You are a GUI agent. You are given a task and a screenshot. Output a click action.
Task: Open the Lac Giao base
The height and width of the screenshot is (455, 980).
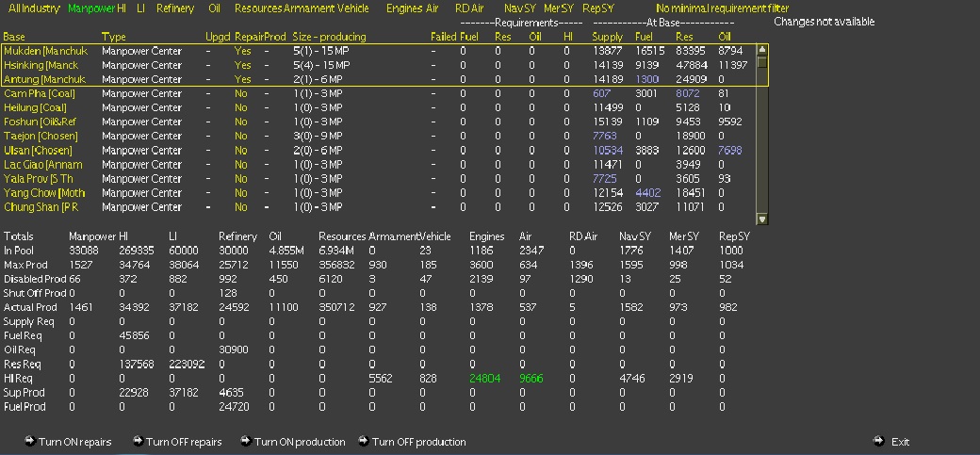click(43, 164)
